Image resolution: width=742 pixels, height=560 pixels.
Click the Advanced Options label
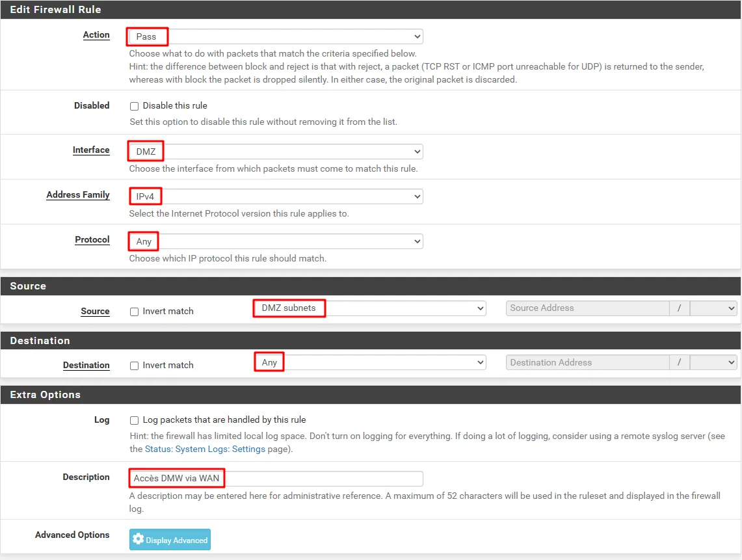72,535
